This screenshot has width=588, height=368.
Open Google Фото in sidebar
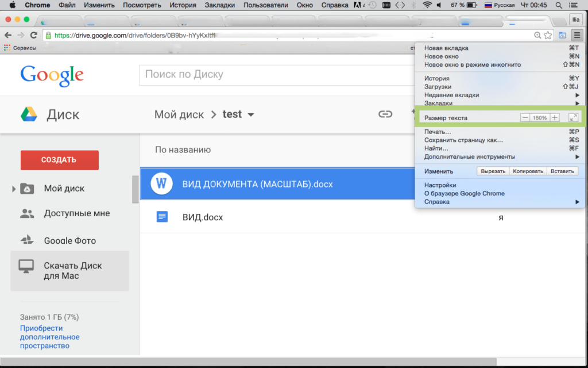70,240
